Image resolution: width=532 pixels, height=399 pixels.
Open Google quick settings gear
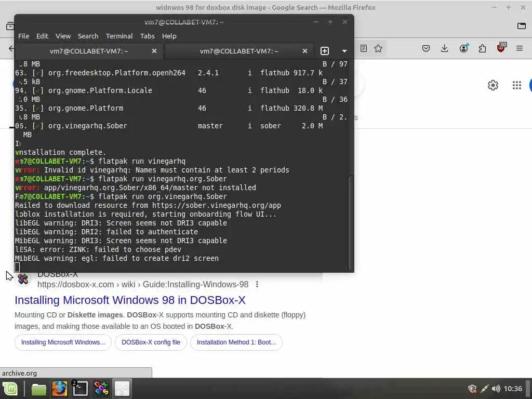(x=493, y=85)
